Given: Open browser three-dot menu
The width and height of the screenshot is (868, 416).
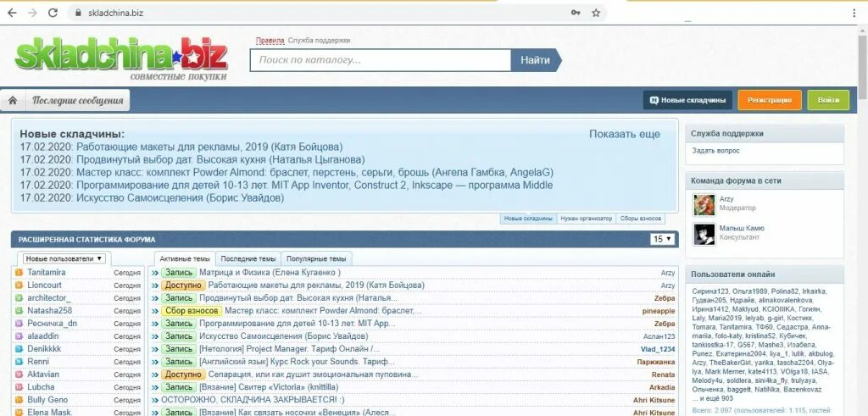Looking at the screenshot, I should [855, 13].
